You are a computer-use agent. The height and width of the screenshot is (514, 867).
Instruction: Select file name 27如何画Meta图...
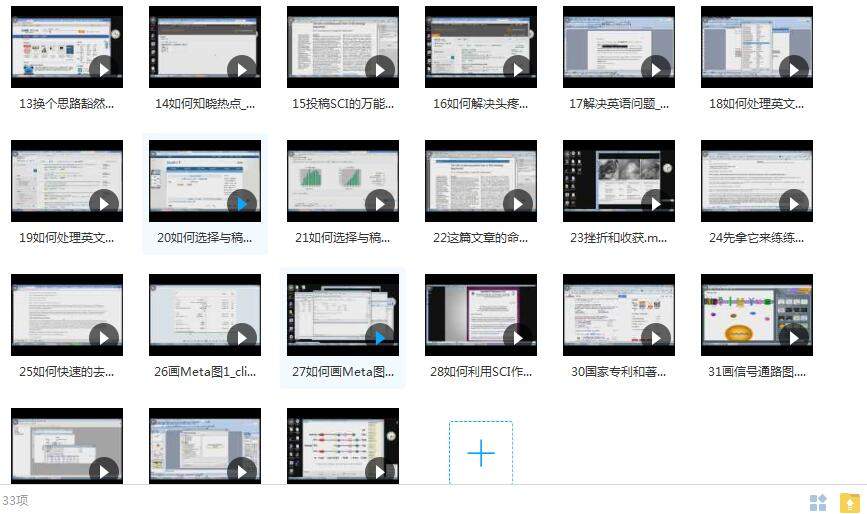point(343,371)
